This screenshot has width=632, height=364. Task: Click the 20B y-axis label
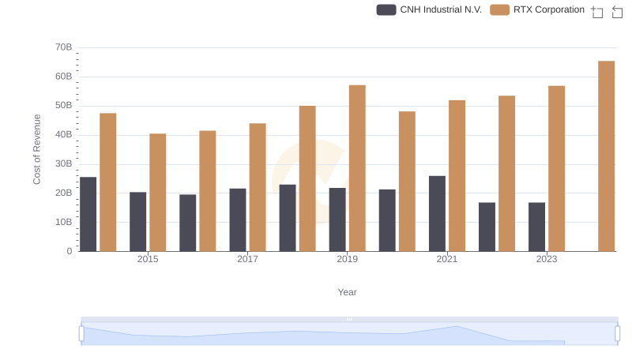64,193
